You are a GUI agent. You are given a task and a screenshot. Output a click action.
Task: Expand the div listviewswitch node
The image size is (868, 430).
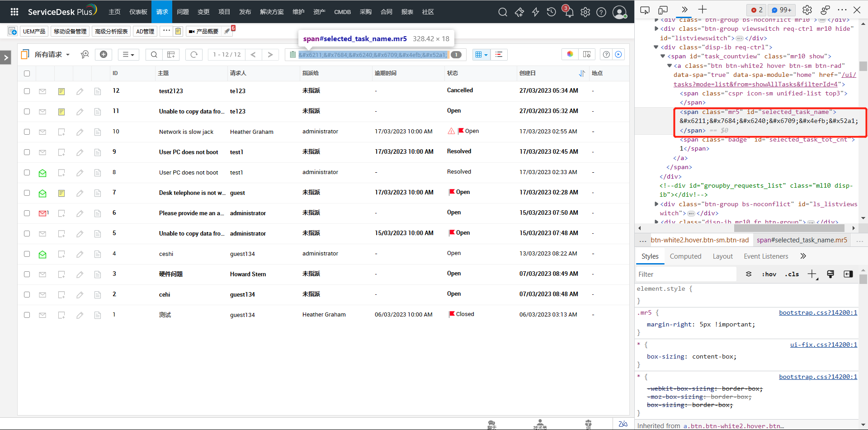(656, 28)
